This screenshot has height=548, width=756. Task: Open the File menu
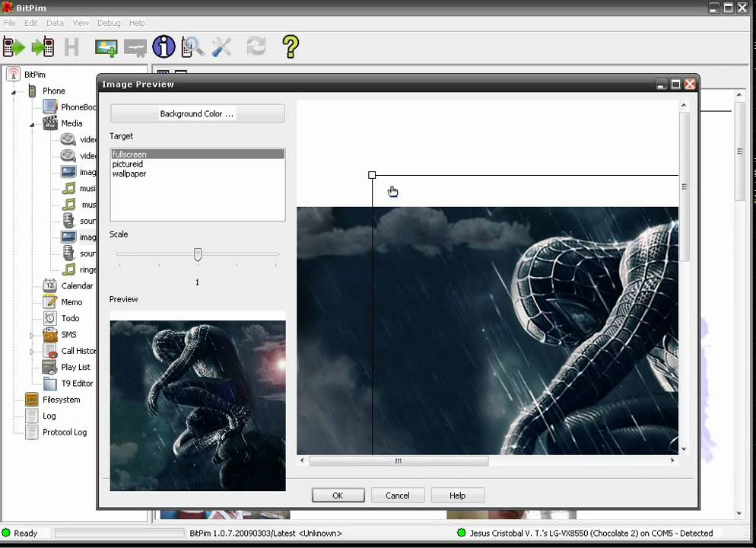pos(10,23)
